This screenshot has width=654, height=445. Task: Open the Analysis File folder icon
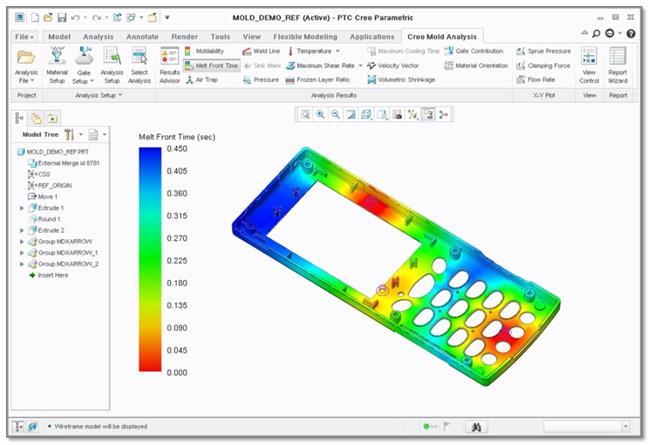pyautogui.click(x=26, y=58)
